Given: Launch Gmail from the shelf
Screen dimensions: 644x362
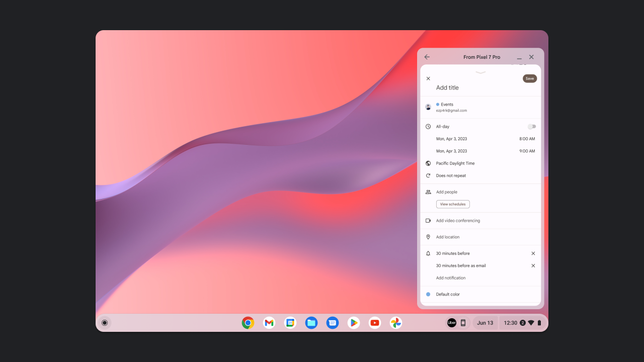Looking at the screenshot, I should coord(269,323).
